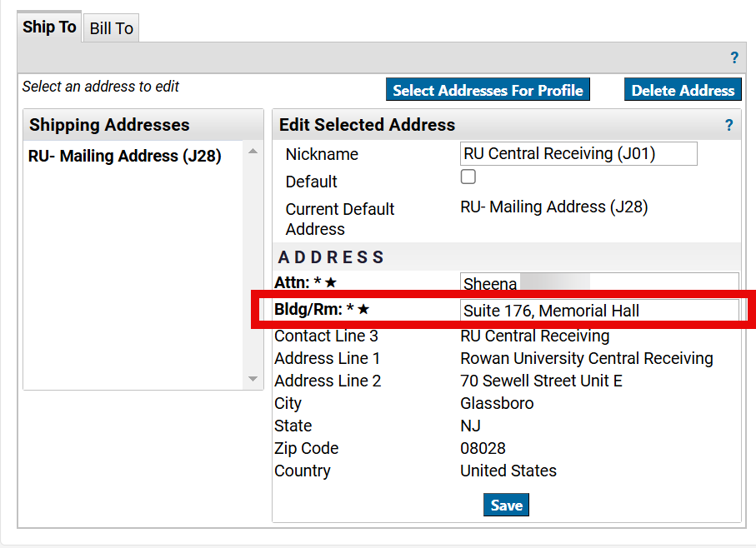The width and height of the screenshot is (756, 548).
Task: Click the help icon in the top gray bar
Action: coord(734,57)
